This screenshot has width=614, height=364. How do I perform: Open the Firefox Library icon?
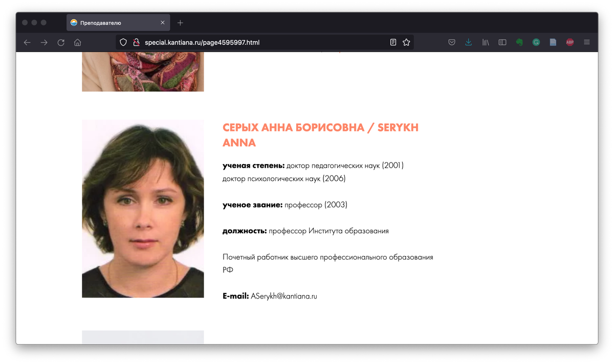[485, 42]
